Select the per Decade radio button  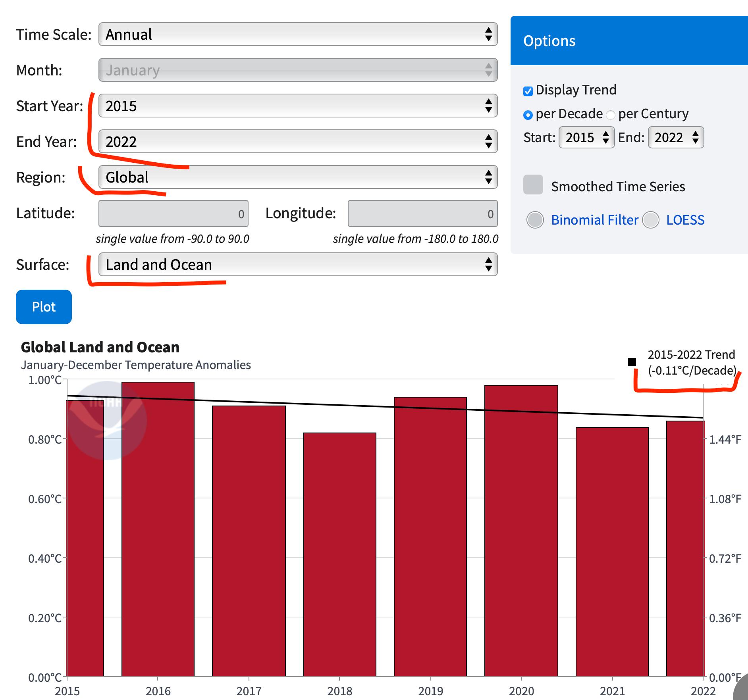pyautogui.click(x=528, y=115)
